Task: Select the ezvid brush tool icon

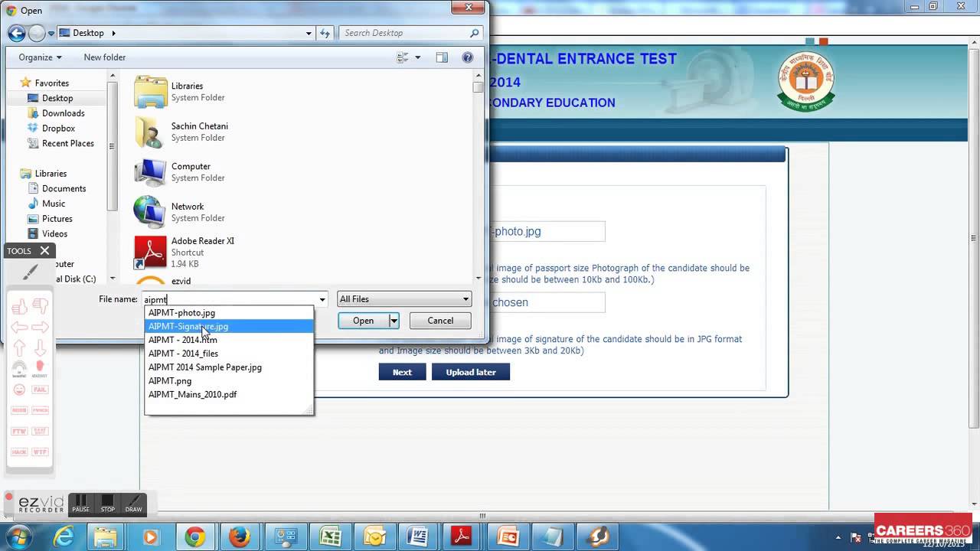Action: [30, 272]
